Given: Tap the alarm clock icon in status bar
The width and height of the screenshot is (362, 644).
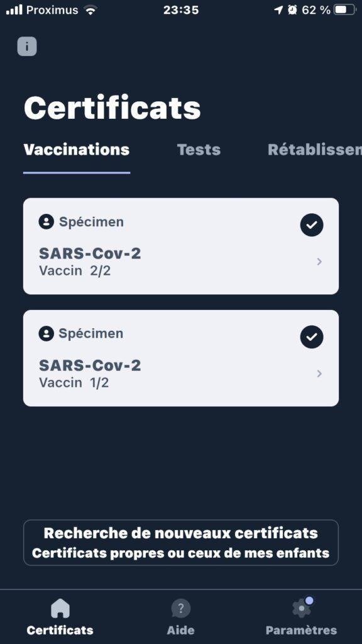Looking at the screenshot, I should [x=292, y=10].
